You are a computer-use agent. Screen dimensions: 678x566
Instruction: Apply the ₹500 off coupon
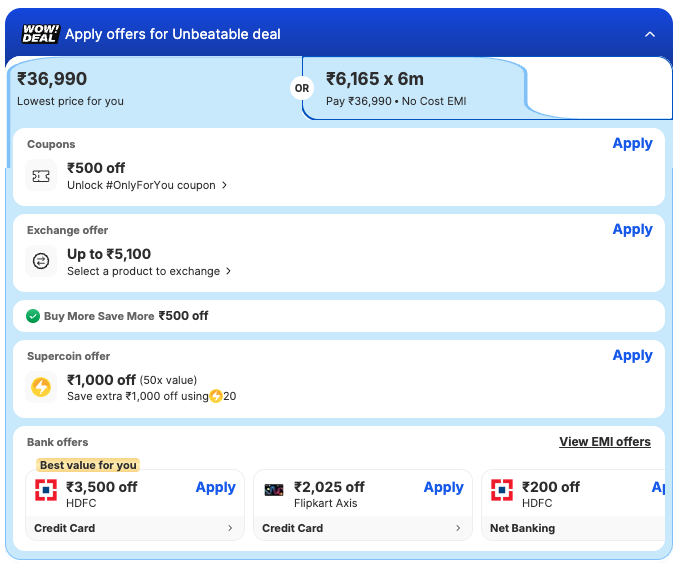(632, 143)
